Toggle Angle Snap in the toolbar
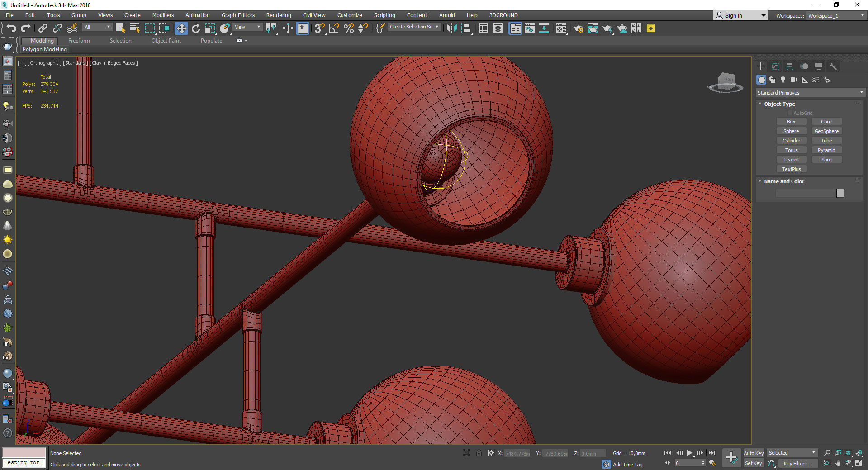Viewport: 868px width, 470px height. pyautogui.click(x=334, y=28)
